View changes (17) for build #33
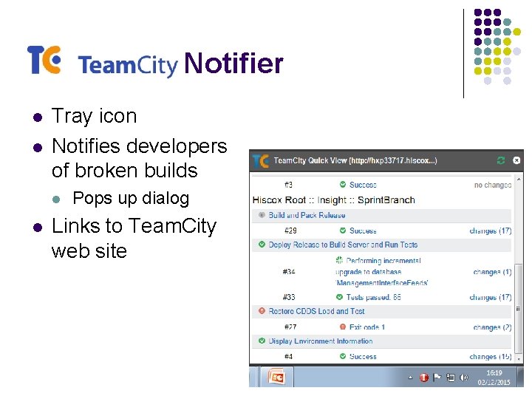Viewport: 532px width, 399px height. pos(491,297)
